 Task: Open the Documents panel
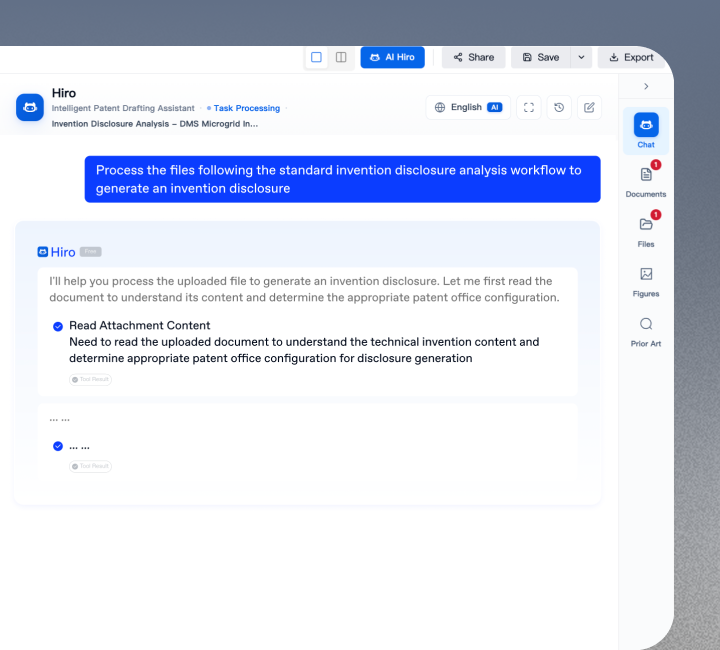pyautogui.click(x=646, y=179)
